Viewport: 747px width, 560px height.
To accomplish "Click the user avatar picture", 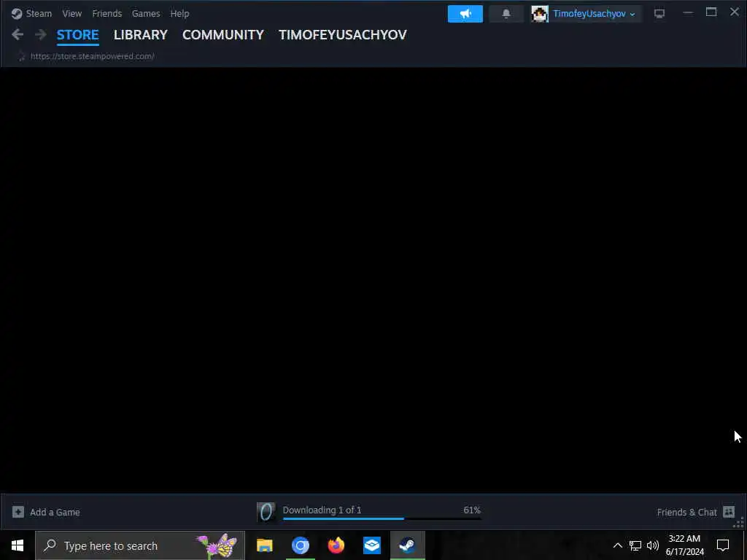I will (x=540, y=14).
